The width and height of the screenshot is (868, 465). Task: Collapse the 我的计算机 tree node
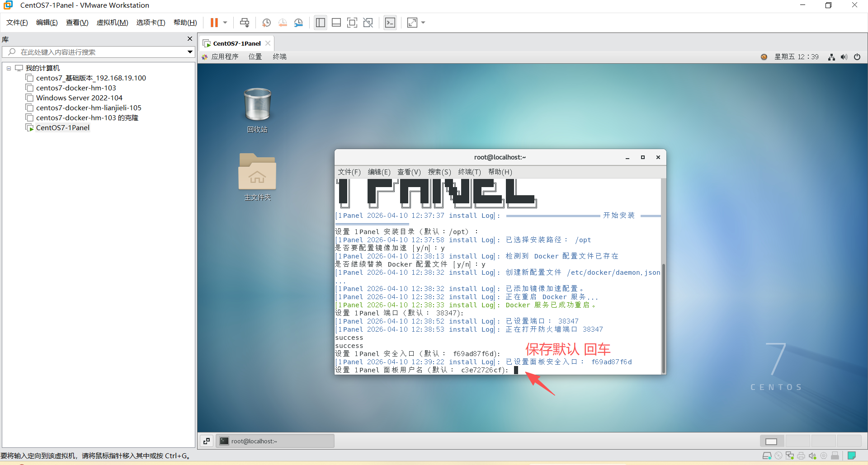(x=9, y=68)
